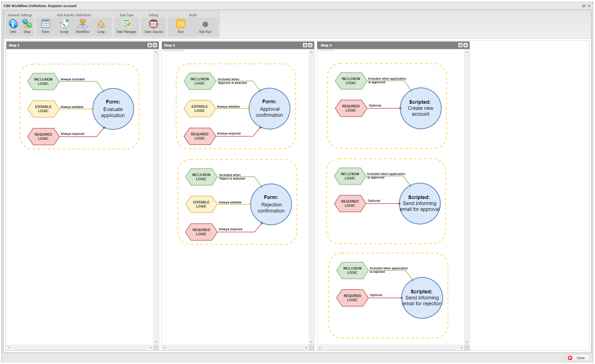
Task: Remove Step 1 with its X icon
Action: coord(155,45)
